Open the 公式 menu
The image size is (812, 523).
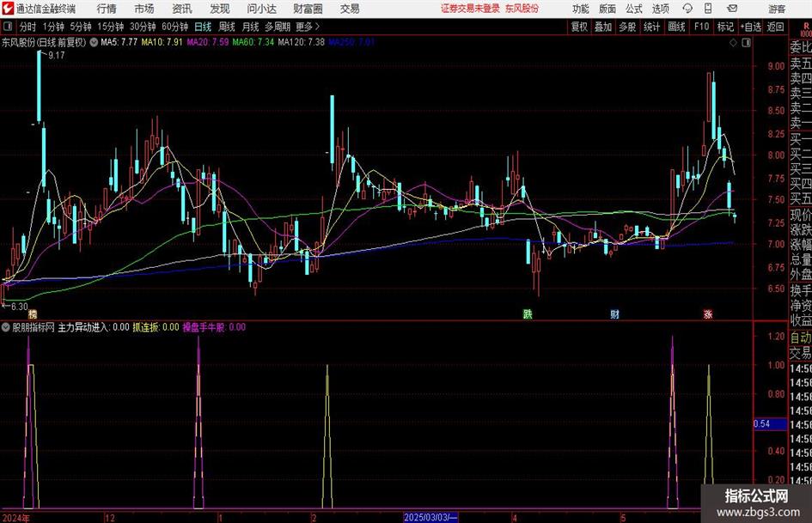coord(634,9)
